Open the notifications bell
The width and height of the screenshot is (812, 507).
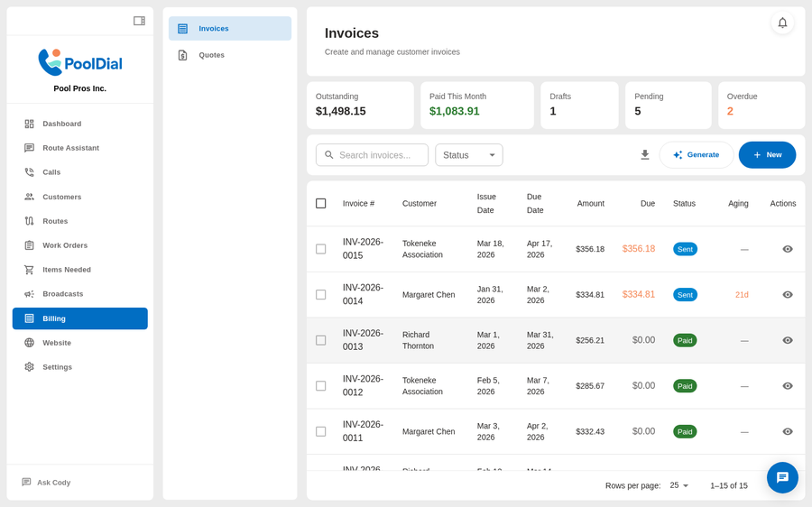782,23
